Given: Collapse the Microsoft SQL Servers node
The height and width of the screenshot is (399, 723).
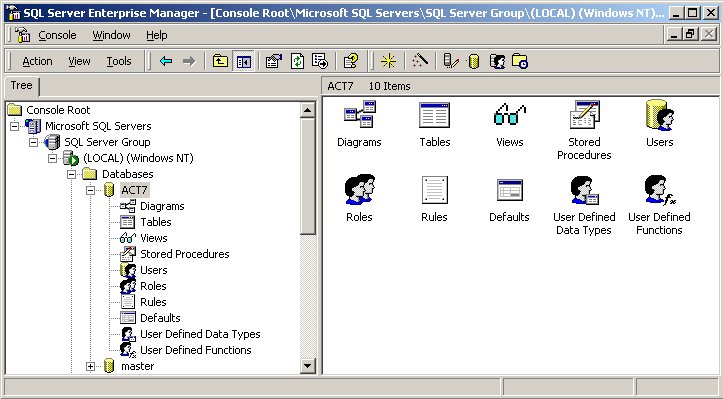Looking at the screenshot, I should pyautogui.click(x=15, y=126).
